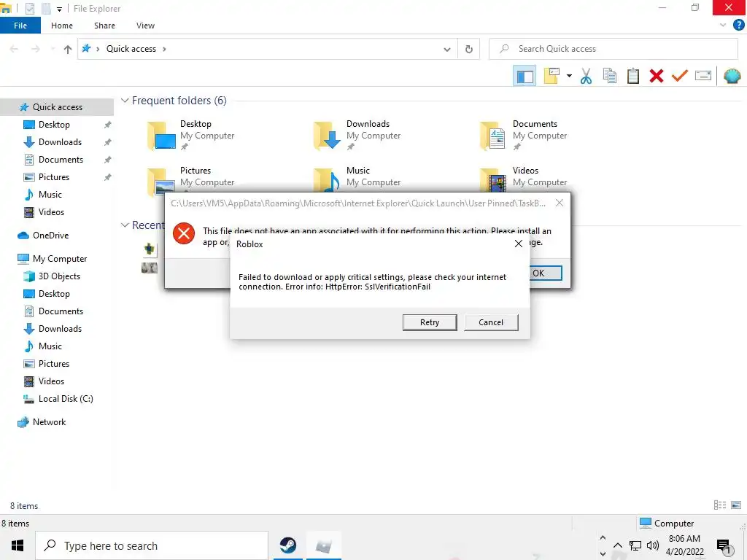Click the shell icon in toolbar
Image resolution: width=747 pixels, height=560 pixels.
point(732,76)
